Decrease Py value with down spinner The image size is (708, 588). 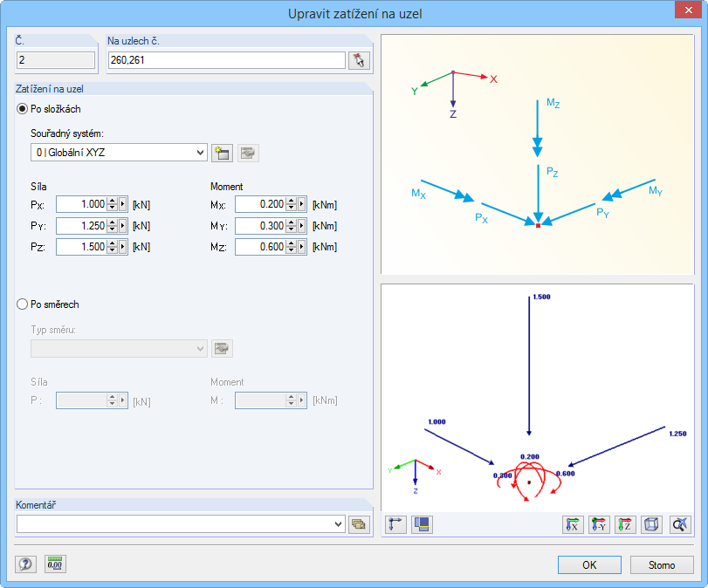(112, 229)
